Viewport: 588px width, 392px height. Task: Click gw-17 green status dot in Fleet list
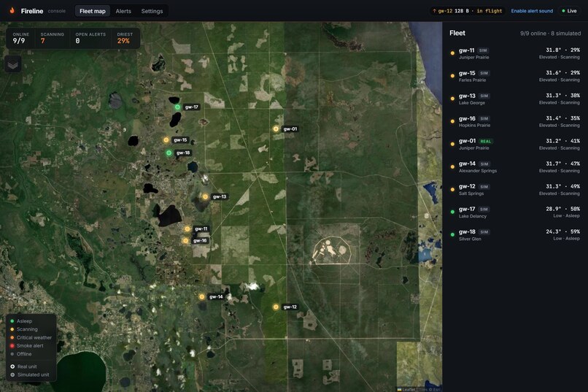coord(452,212)
